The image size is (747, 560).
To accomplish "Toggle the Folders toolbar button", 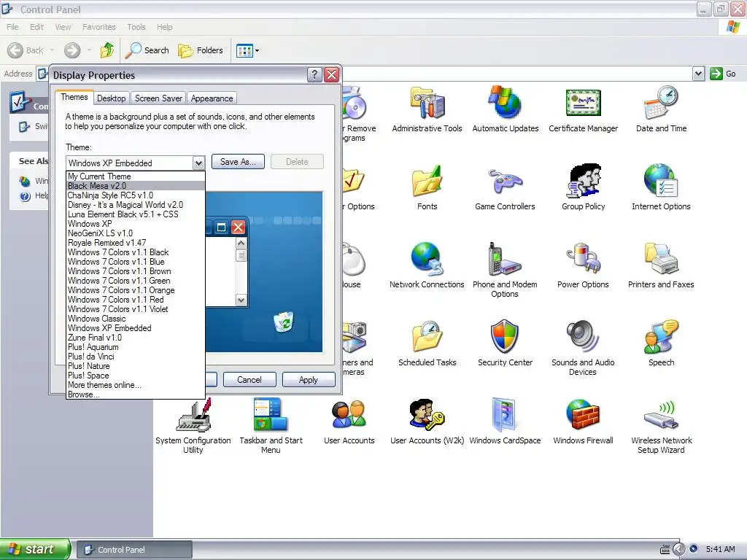I will pyautogui.click(x=200, y=50).
